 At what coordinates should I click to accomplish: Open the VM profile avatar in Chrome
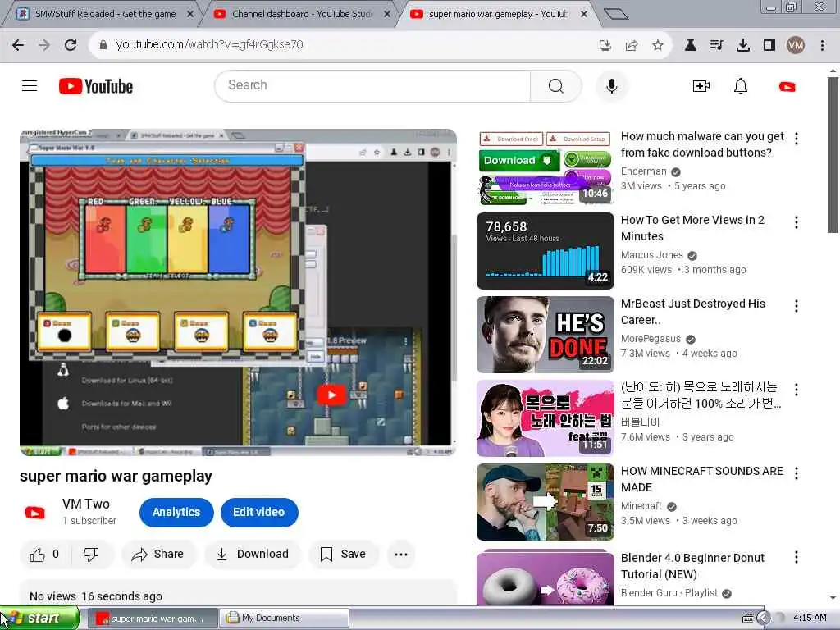coord(796,46)
